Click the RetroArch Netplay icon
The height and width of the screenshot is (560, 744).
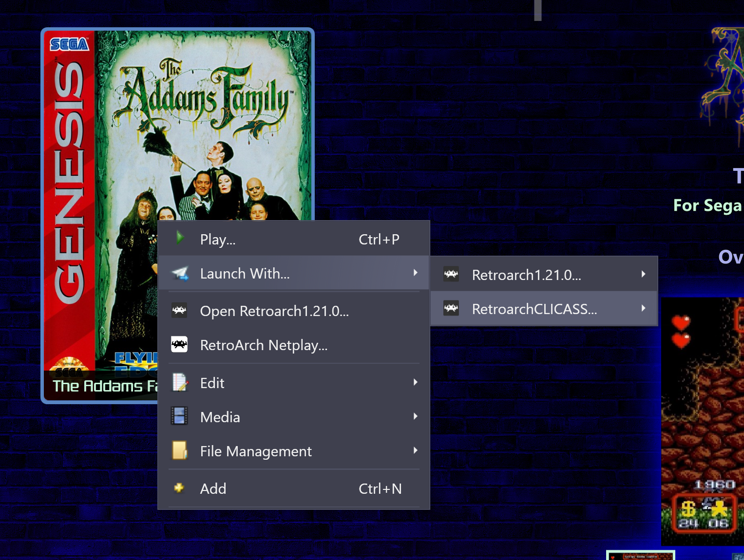click(x=179, y=344)
